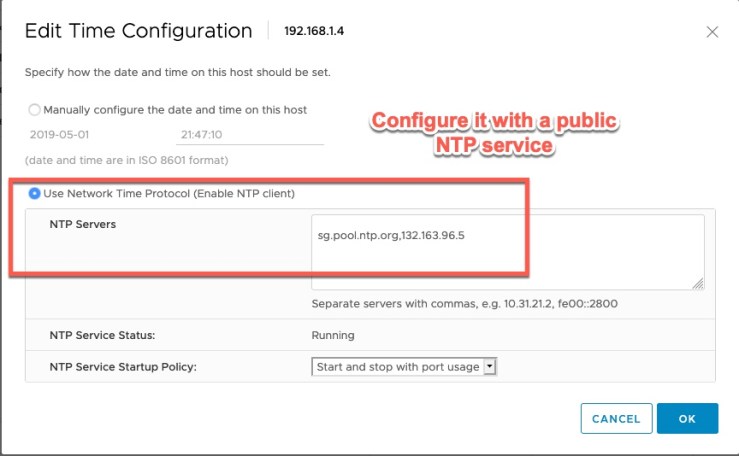The height and width of the screenshot is (456, 739).
Task: Click the time field showing 21:47:10
Action: tap(250, 132)
